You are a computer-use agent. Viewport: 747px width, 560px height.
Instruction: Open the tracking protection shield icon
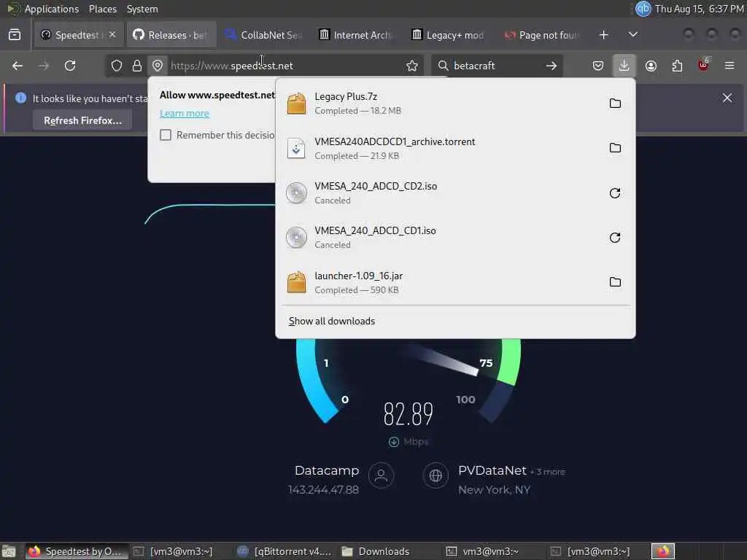coord(117,66)
